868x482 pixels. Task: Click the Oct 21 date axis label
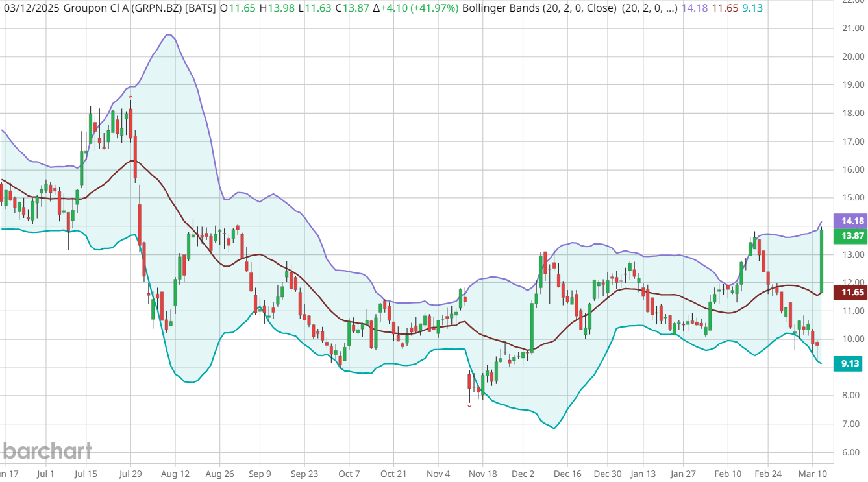(x=393, y=474)
